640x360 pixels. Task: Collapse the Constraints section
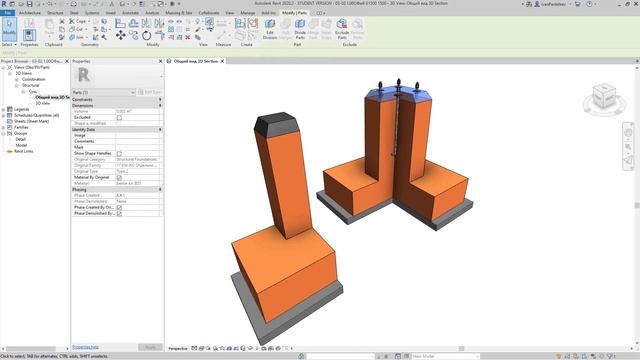160,100
